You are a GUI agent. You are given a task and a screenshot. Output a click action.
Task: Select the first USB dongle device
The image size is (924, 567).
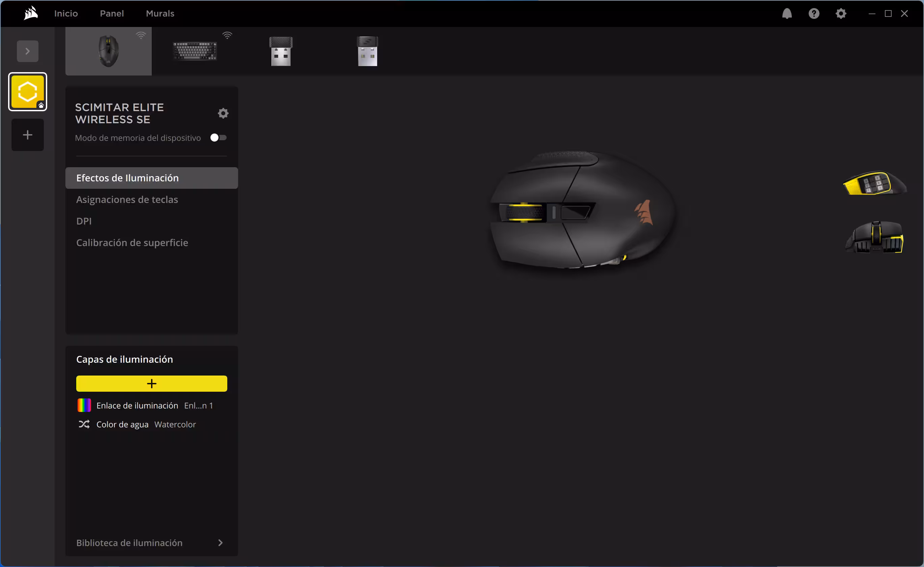[x=281, y=51]
